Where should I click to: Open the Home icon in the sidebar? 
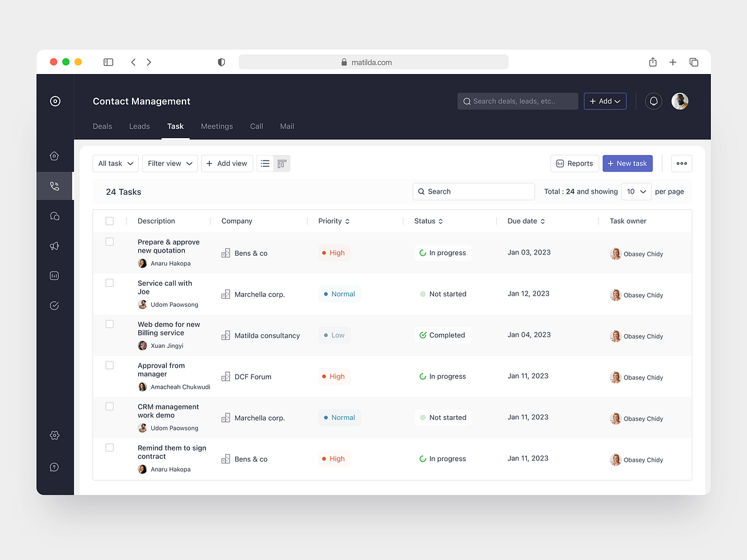tap(54, 156)
